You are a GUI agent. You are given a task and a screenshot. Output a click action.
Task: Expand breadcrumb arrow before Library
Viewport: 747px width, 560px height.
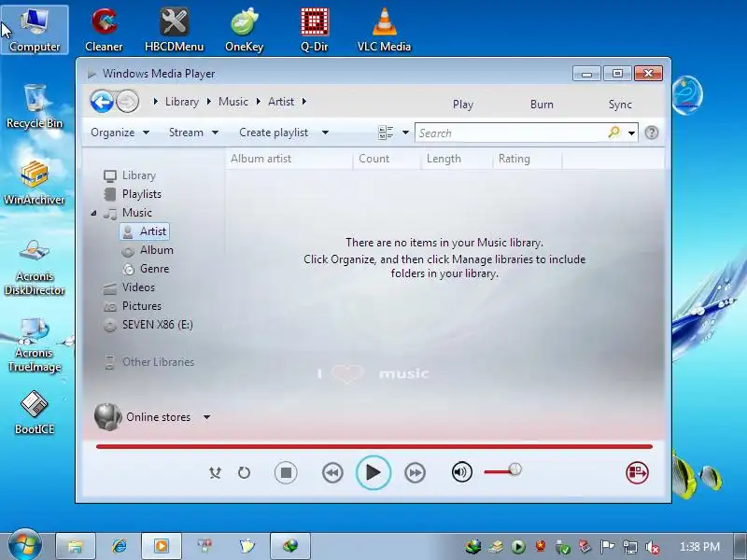(x=155, y=102)
